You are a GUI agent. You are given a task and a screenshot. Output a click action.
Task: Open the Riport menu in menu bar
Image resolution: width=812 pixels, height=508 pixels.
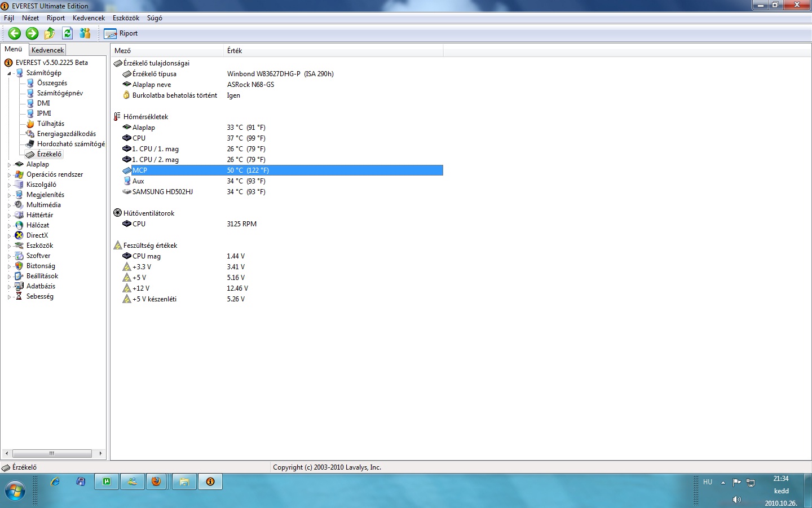[56, 18]
